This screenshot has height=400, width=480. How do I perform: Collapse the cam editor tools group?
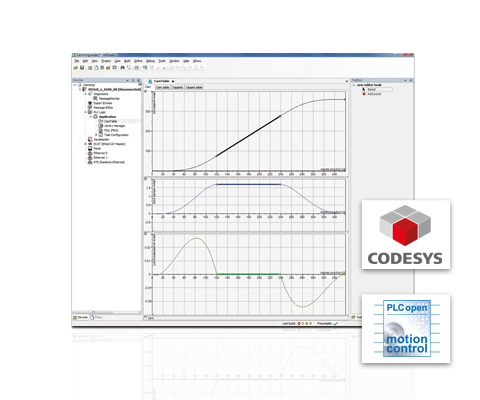click(x=354, y=85)
